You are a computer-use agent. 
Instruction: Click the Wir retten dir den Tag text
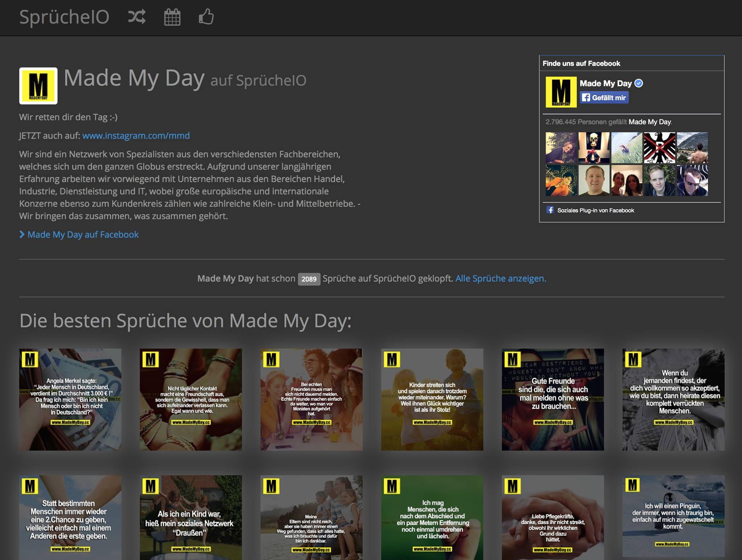68,117
